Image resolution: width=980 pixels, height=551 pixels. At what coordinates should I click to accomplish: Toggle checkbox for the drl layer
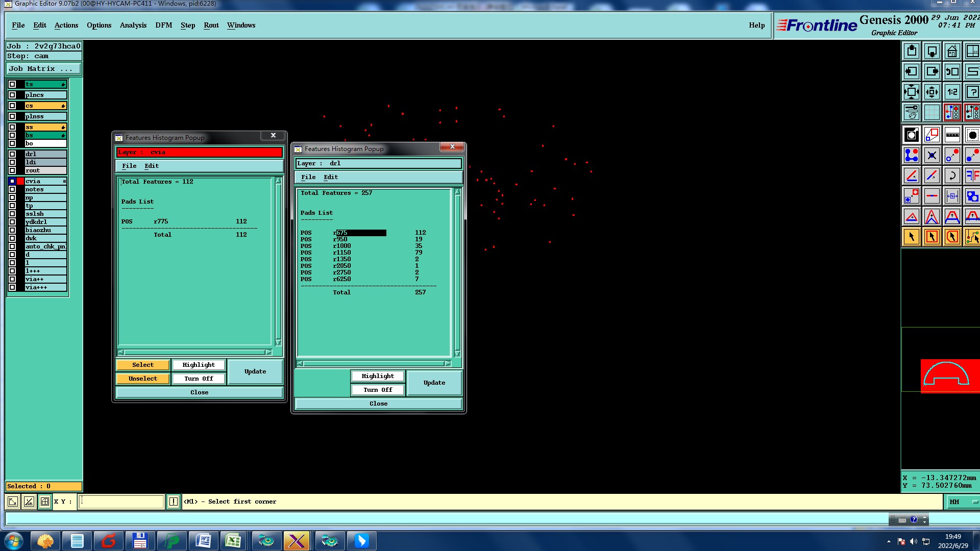tap(12, 154)
